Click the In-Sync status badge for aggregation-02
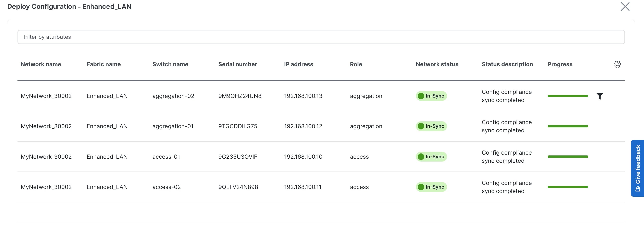644x241 pixels. coord(431,96)
